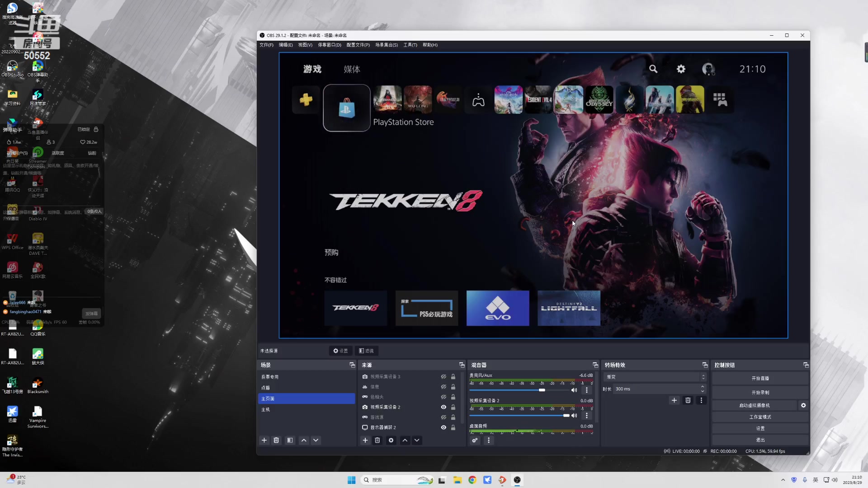Select the 投票专用 scene
868x488 pixels.
point(306,377)
